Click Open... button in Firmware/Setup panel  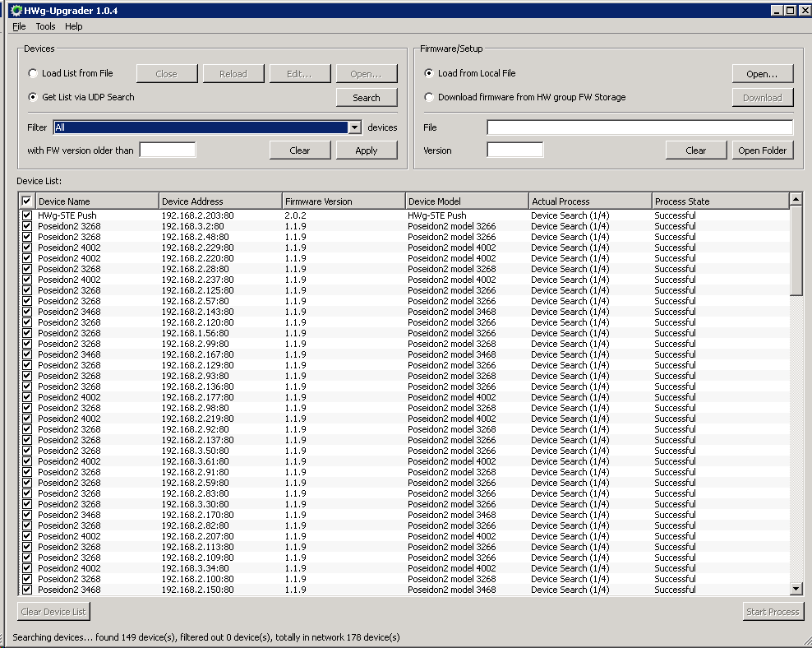763,73
